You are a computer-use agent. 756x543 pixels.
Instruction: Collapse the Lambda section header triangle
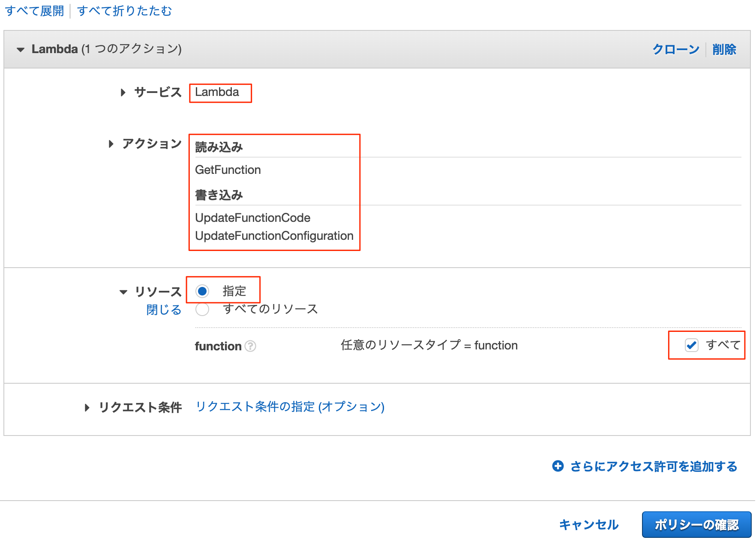pos(20,50)
